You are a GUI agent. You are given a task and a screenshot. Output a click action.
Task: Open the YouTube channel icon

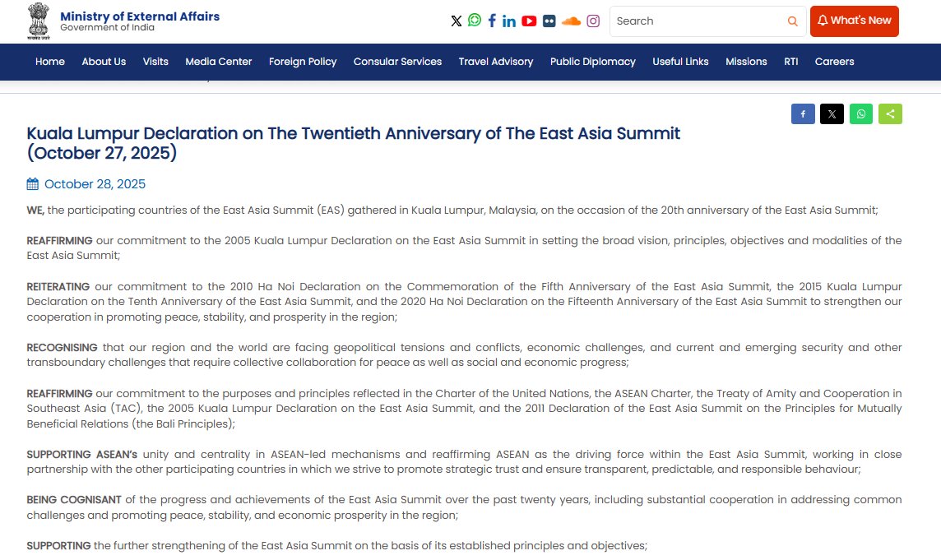(529, 21)
